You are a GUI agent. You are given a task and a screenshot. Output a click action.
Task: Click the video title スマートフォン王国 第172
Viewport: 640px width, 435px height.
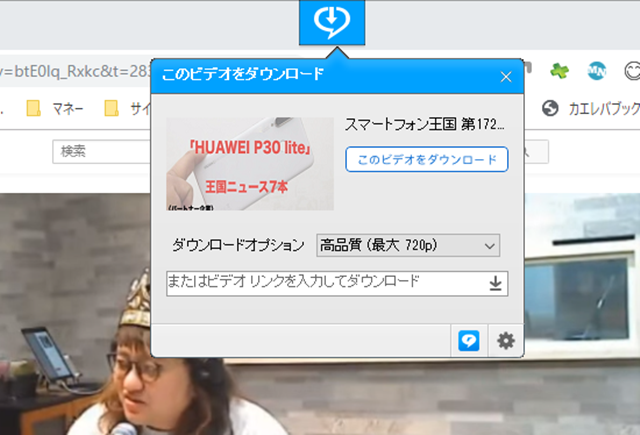click(x=424, y=124)
